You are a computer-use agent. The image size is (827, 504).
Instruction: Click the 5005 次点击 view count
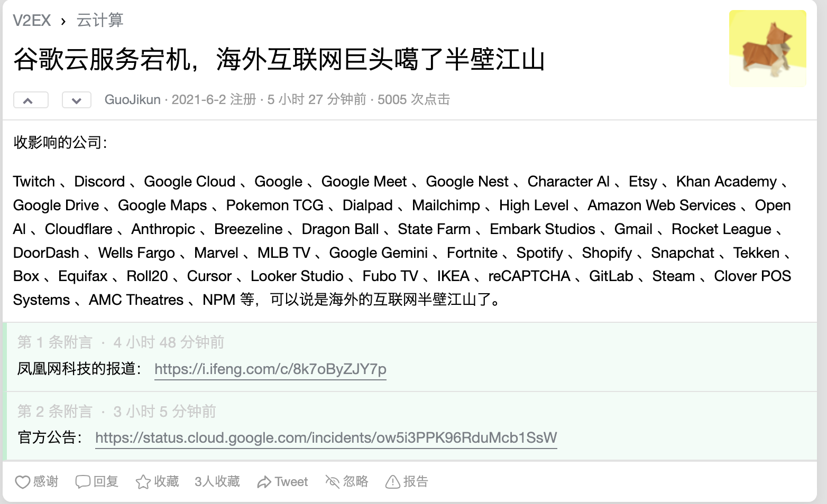coord(413,100)
